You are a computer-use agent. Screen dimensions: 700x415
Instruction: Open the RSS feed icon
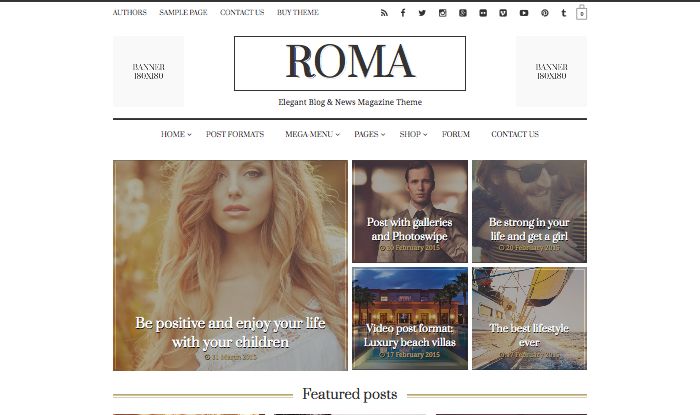click(384, 13)
